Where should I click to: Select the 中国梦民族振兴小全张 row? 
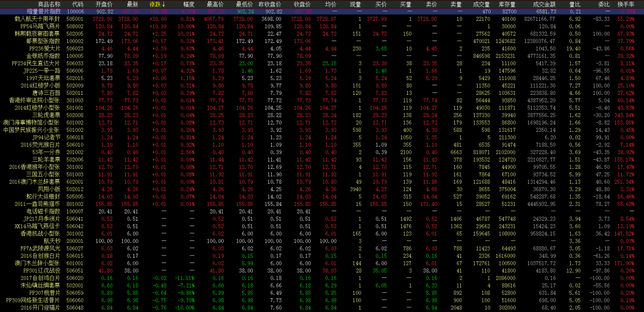point(322,129)
